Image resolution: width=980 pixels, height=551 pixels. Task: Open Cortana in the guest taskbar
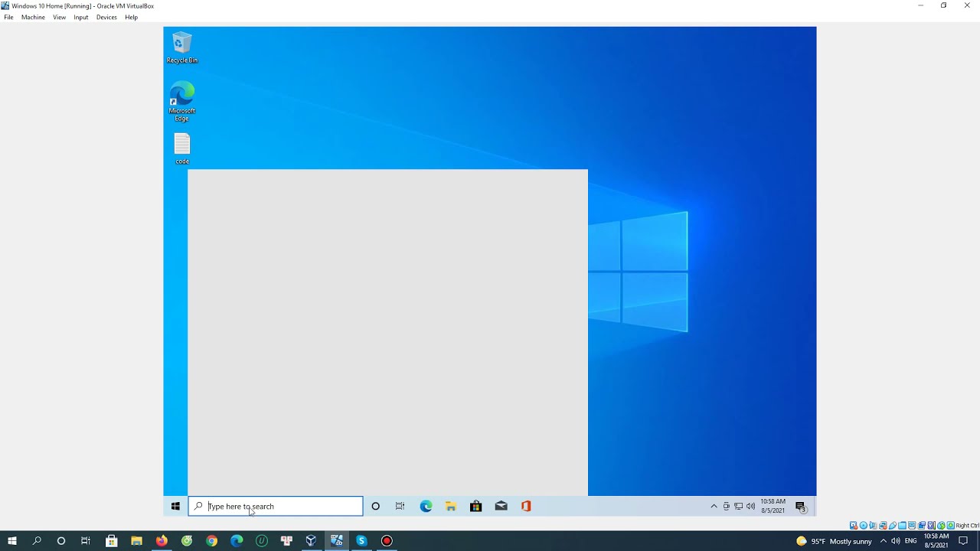coord(375,506)
